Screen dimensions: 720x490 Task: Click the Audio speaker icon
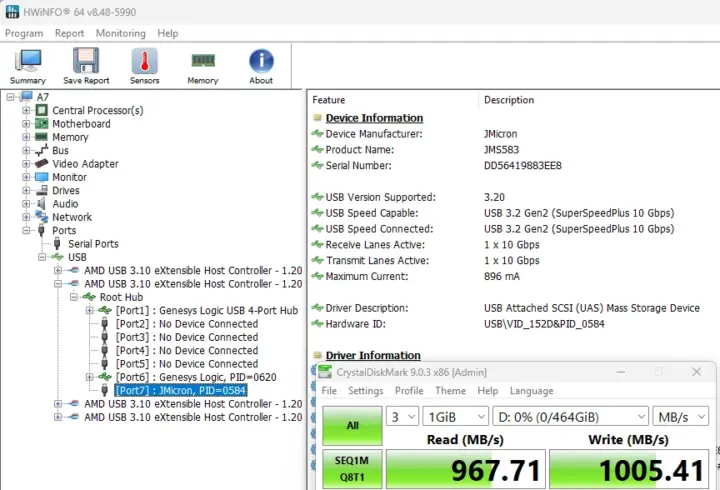point(41,203)
